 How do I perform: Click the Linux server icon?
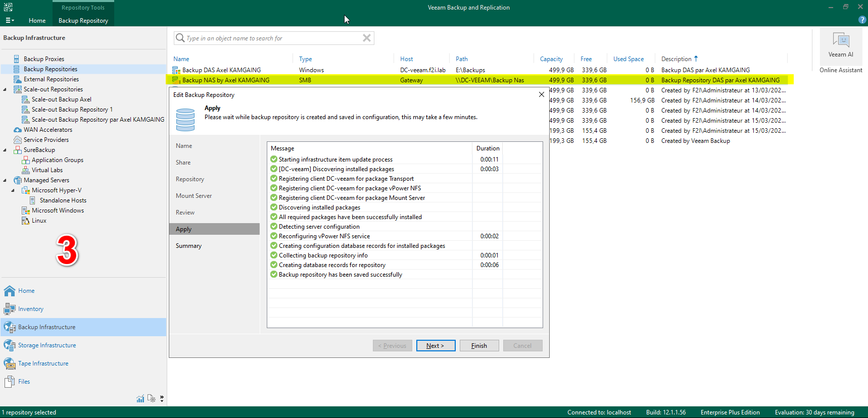pos(25,221)
